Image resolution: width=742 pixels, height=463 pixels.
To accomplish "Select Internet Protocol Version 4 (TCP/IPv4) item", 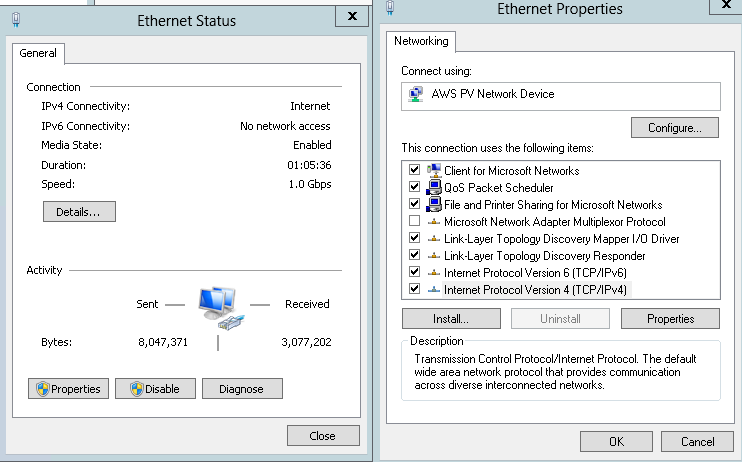I will (537, 290).
